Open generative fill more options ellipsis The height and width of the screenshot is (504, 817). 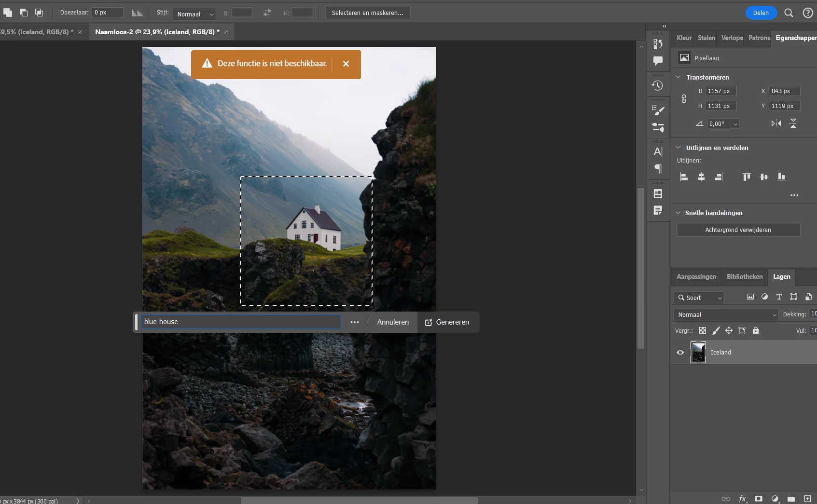pyautogui.click(x=355, y=322)
